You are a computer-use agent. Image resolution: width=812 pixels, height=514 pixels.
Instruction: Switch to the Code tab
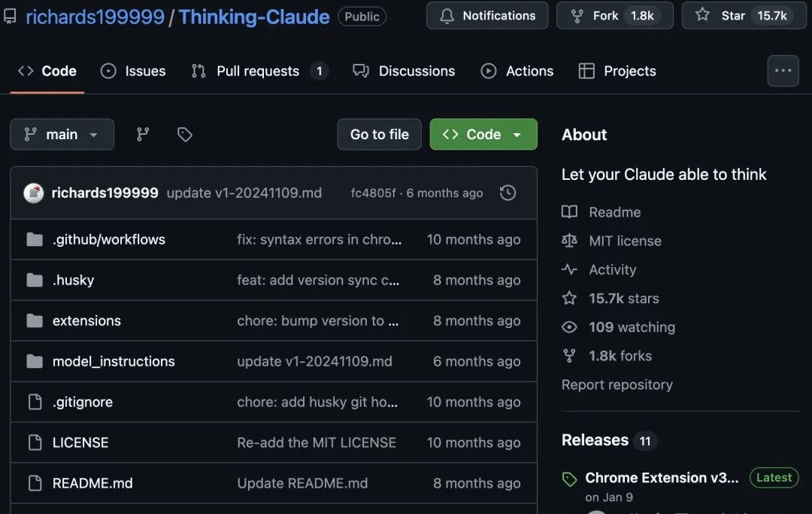[47, 71]
